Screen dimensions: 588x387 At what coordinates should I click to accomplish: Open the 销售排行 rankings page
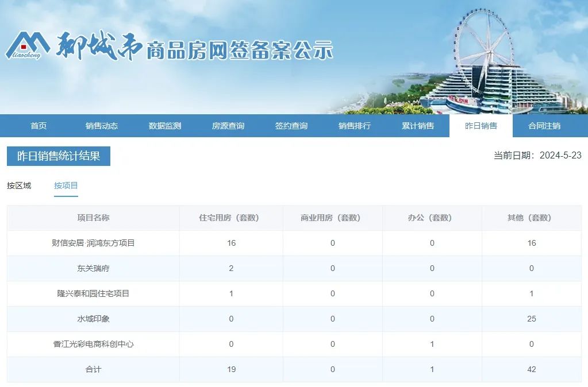pos(354,125)
